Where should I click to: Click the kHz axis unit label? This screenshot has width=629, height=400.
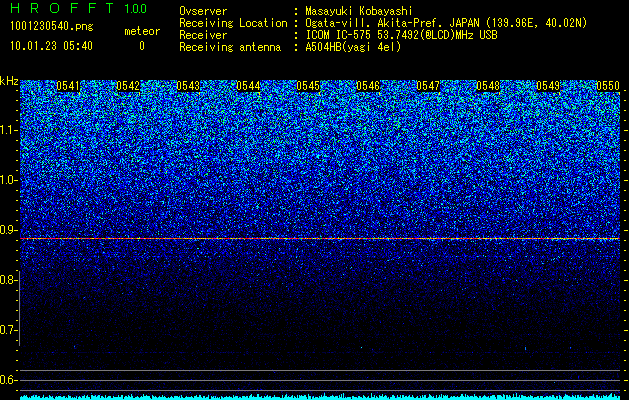coord(9,81)
